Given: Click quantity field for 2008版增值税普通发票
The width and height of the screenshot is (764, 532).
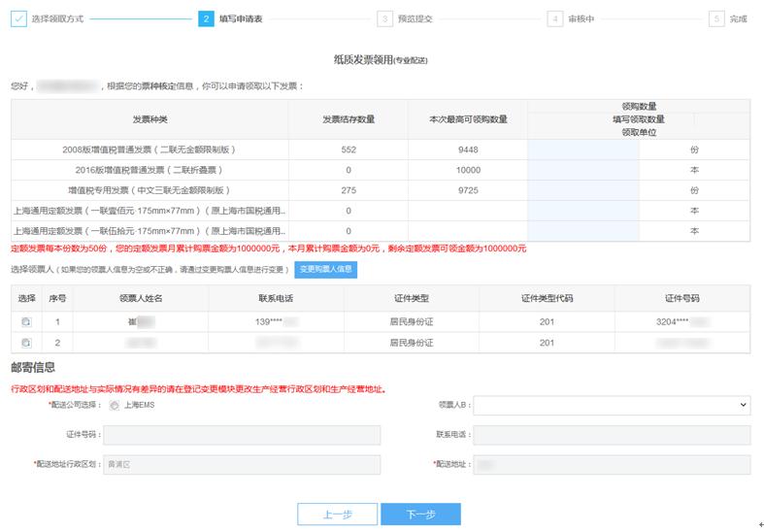Looking at the screenshot, I should coord(583,150).
